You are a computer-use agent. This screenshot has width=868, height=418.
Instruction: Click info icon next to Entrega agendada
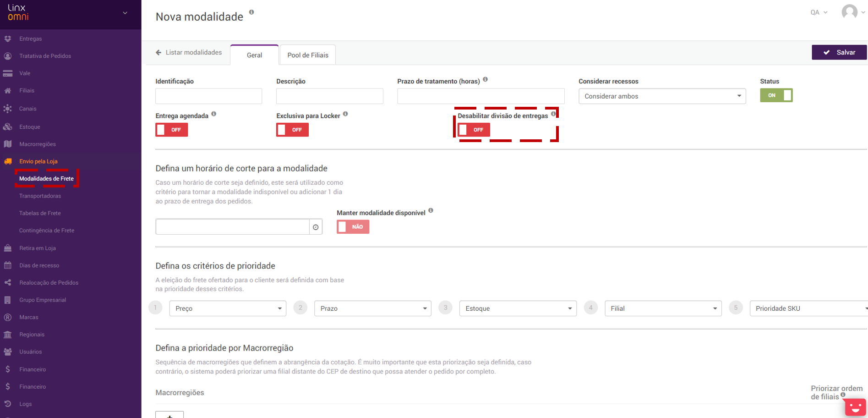pos(214,114)
